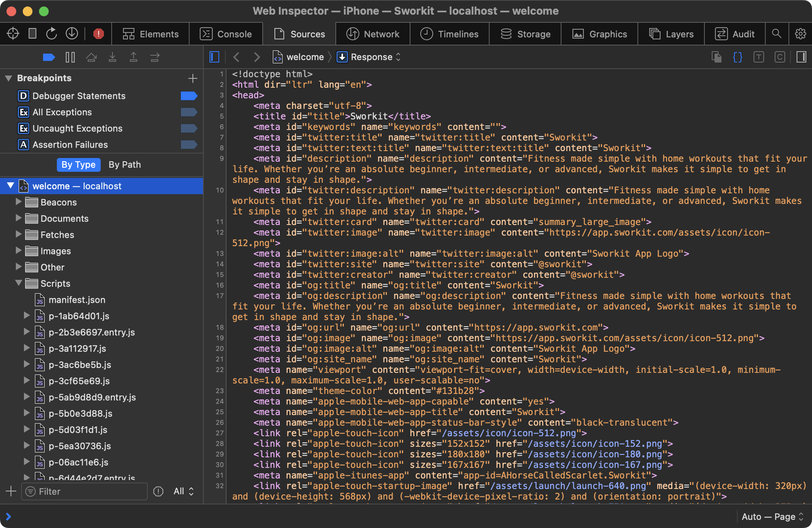Click the reload page icon

click(x=52, y=34)
